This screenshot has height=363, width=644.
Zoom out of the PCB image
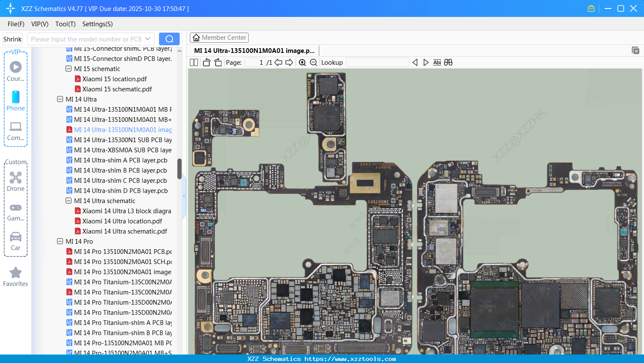(313, 62)
